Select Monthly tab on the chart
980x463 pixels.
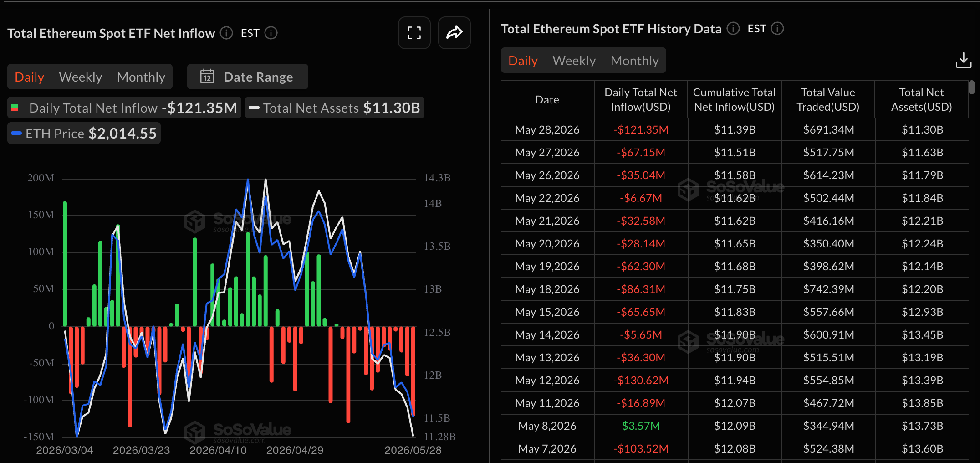click(141, 77)
